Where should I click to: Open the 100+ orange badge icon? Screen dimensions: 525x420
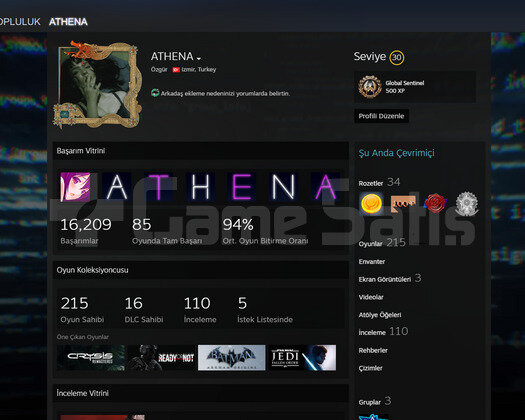(403, 203)
